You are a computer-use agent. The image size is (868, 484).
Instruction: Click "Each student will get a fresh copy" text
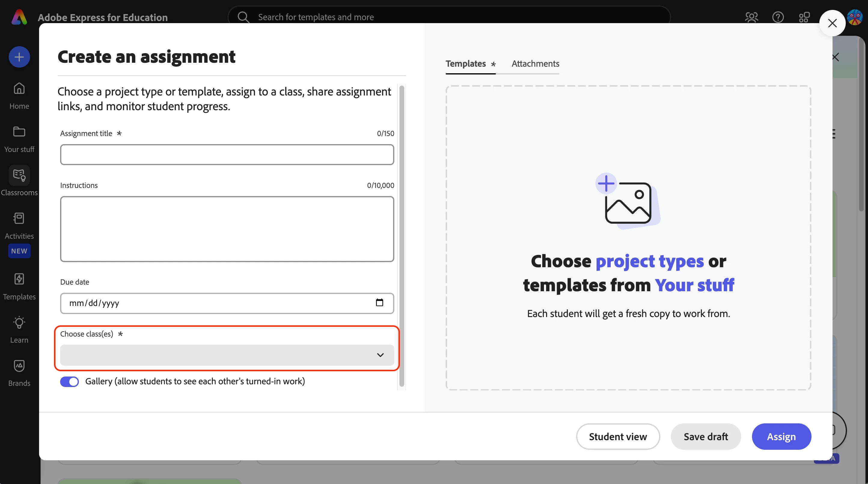tap(628, 314)
